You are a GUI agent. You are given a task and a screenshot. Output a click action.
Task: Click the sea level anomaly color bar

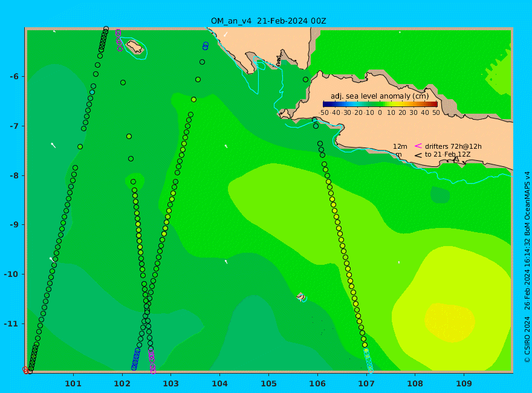point(380,104)
